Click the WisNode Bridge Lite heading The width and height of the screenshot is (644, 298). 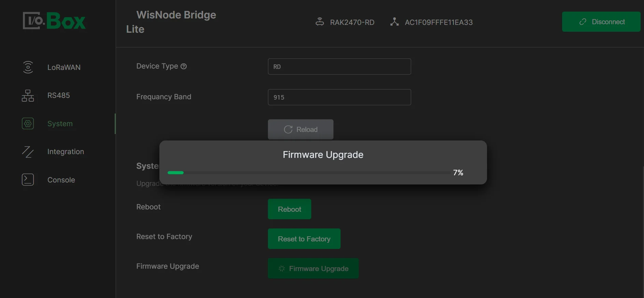(171, 22)
